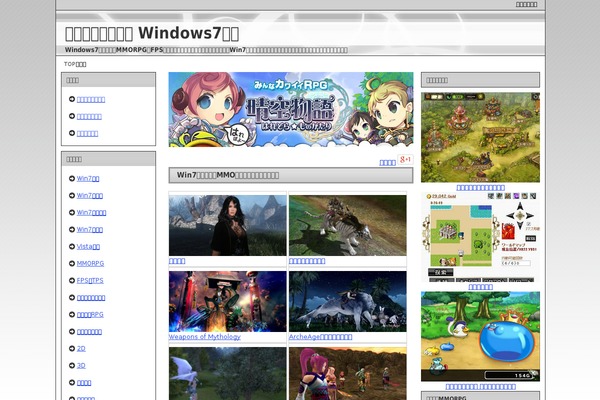The width and height of the screenshot is (600, 400).
Task: Open the blue slime game screenshot
Action: pos(480,336)
